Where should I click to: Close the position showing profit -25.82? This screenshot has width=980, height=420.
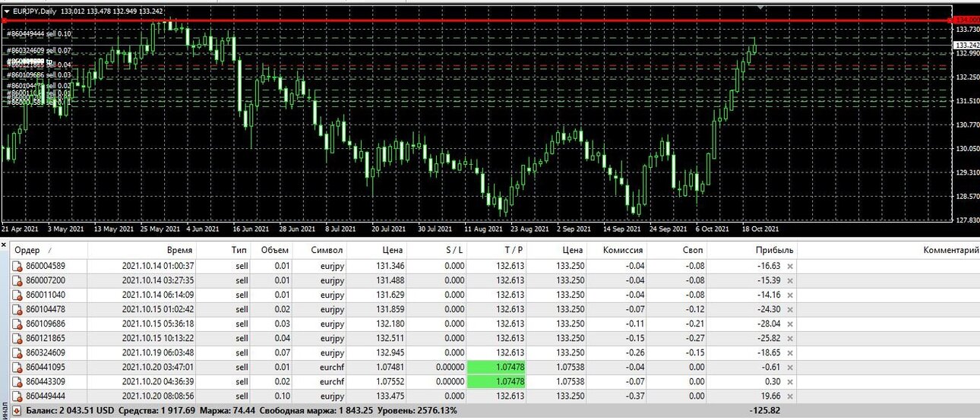790,339
